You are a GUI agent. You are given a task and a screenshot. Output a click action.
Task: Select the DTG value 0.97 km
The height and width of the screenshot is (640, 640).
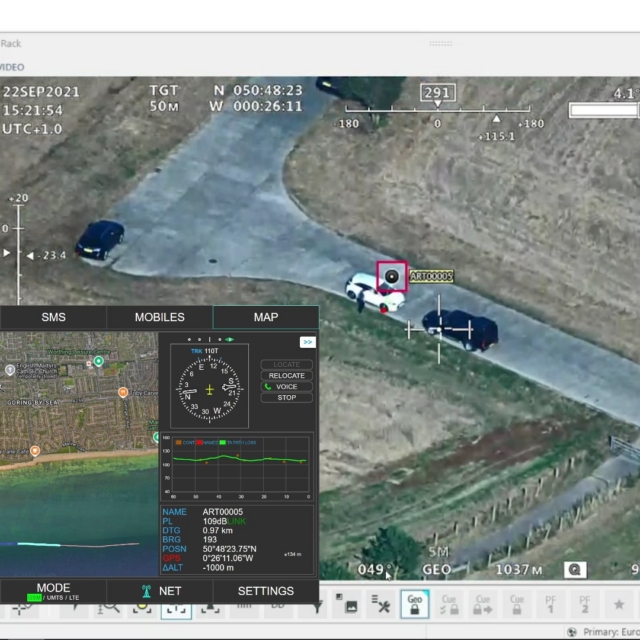coord(218,531)
